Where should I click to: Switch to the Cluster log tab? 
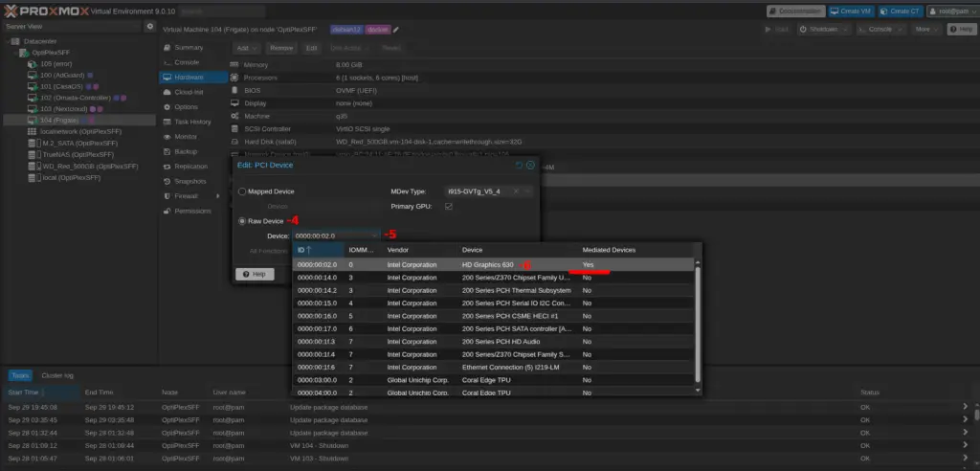pyautogui.click(x=58, y=375)
